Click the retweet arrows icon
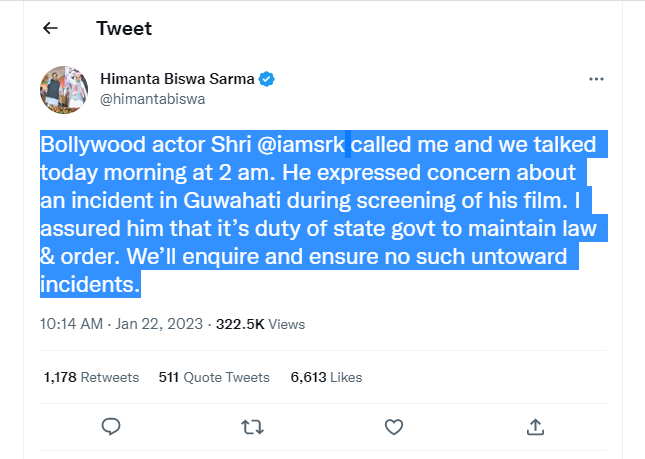 coord(252,427)
